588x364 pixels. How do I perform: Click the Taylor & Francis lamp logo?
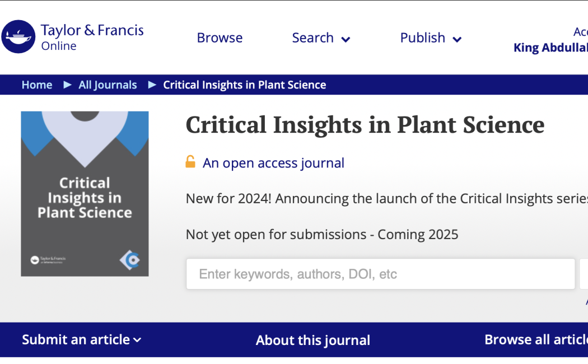coord(18,37)
